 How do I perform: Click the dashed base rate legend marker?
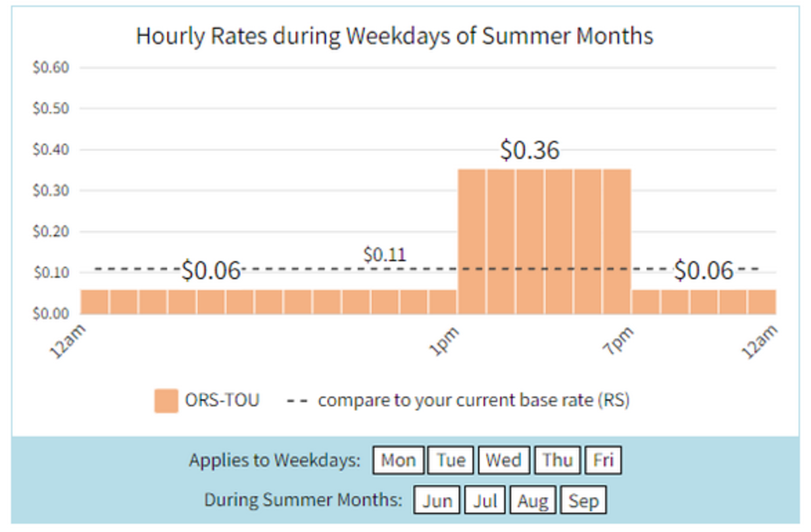click(297, 402)
